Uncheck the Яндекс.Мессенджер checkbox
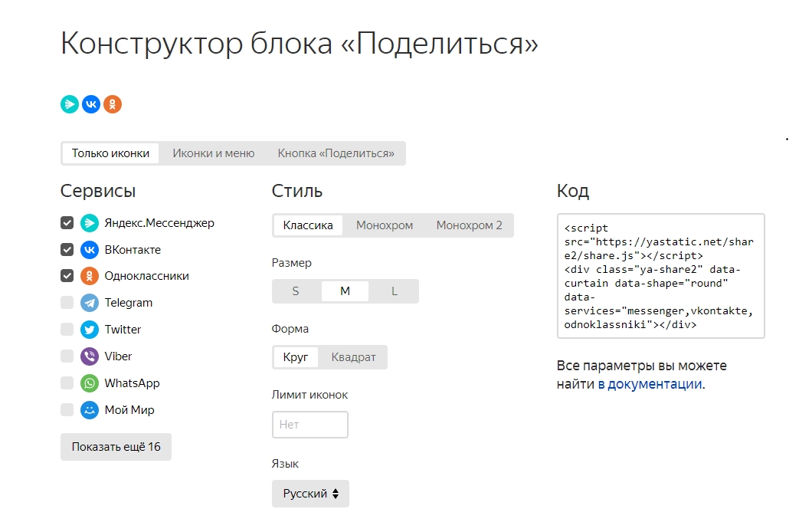This screenshot has width=812, height=532. (x=67, y=223)
